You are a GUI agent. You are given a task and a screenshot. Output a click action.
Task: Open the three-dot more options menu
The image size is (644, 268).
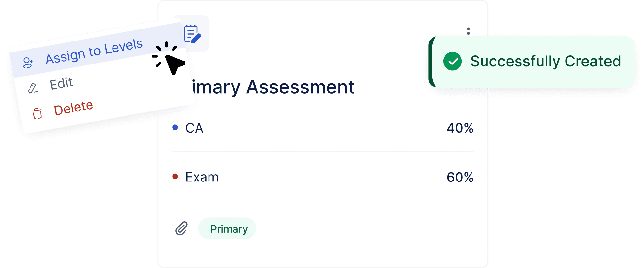468,31
